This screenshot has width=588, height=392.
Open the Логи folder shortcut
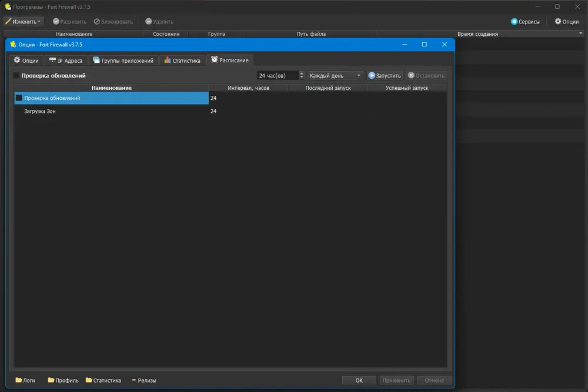point(25,380)
